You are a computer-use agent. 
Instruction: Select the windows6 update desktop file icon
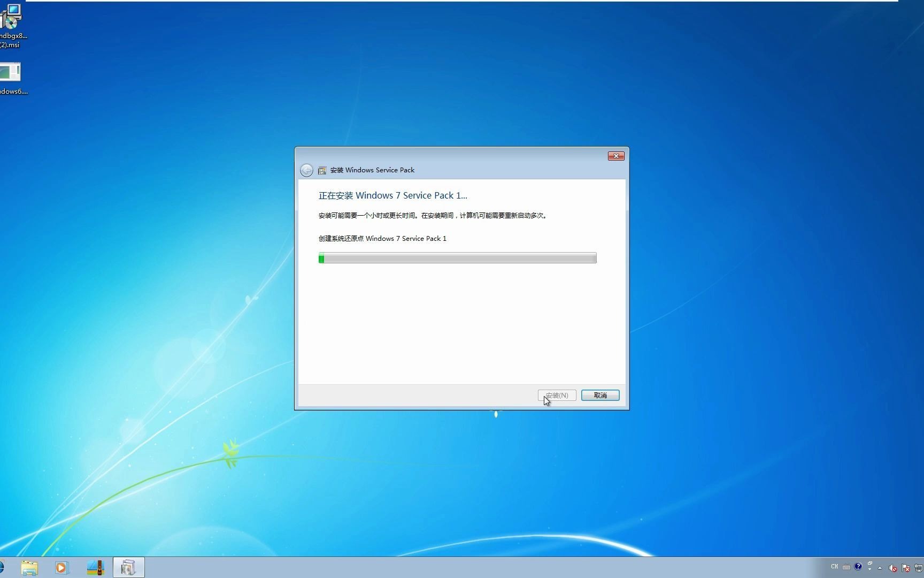tap(12, 79)
